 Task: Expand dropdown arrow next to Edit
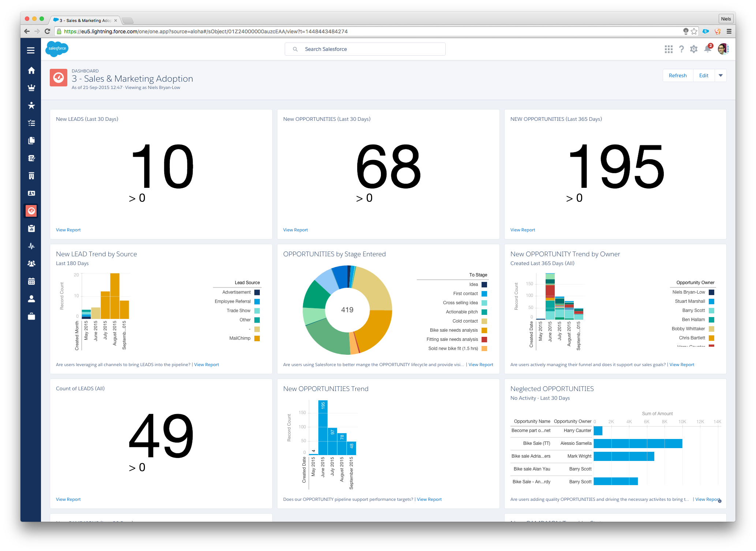tap(721, 75)
